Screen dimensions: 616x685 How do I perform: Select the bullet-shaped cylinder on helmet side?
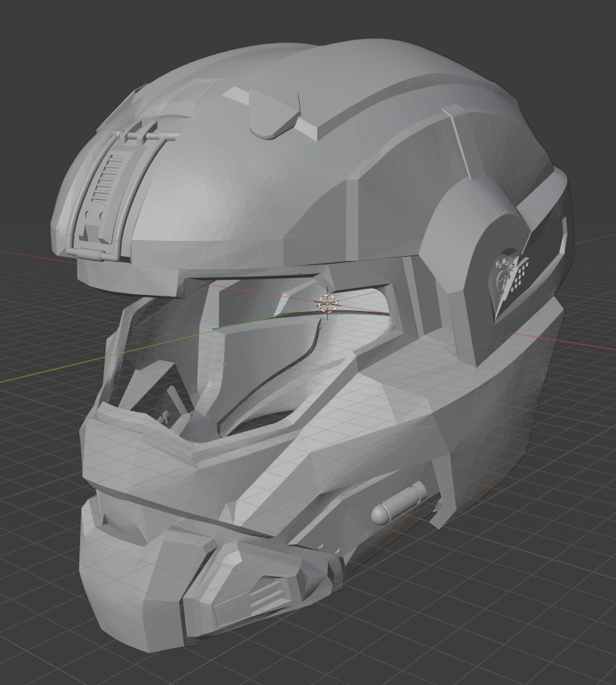399,503
